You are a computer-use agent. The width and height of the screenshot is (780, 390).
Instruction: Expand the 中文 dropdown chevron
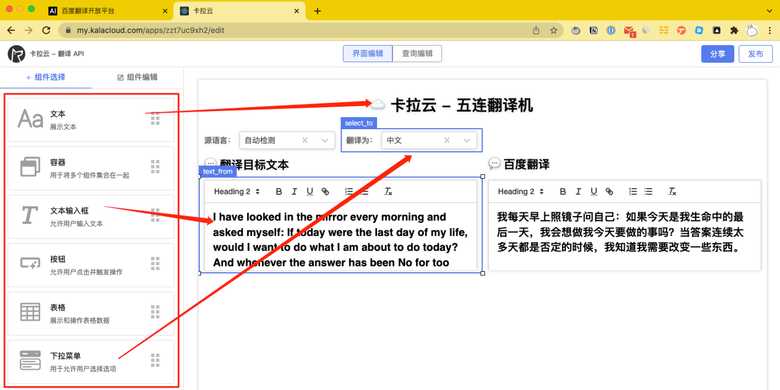pos(467,141)
